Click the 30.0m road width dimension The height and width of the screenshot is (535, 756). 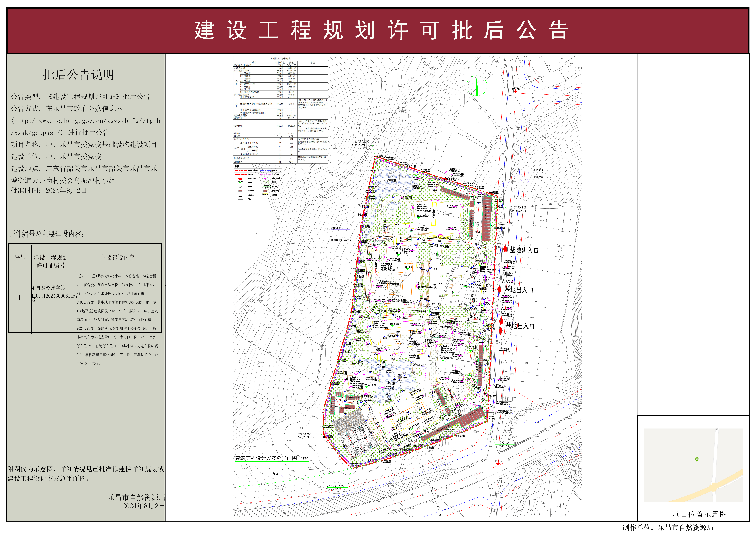(509, 222)
